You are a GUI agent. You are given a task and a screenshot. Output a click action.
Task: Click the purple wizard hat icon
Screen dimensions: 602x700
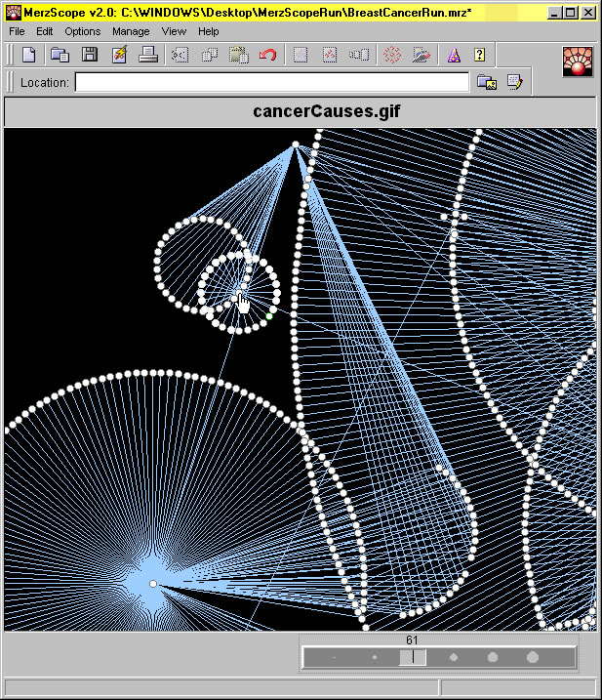click(453, 56)
